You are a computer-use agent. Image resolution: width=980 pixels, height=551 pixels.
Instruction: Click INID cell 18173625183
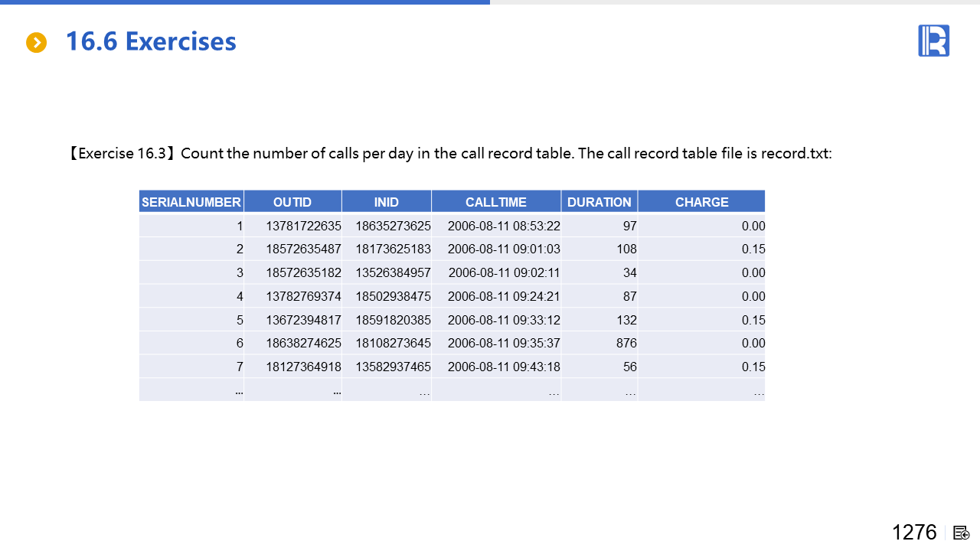coord(393,249)
